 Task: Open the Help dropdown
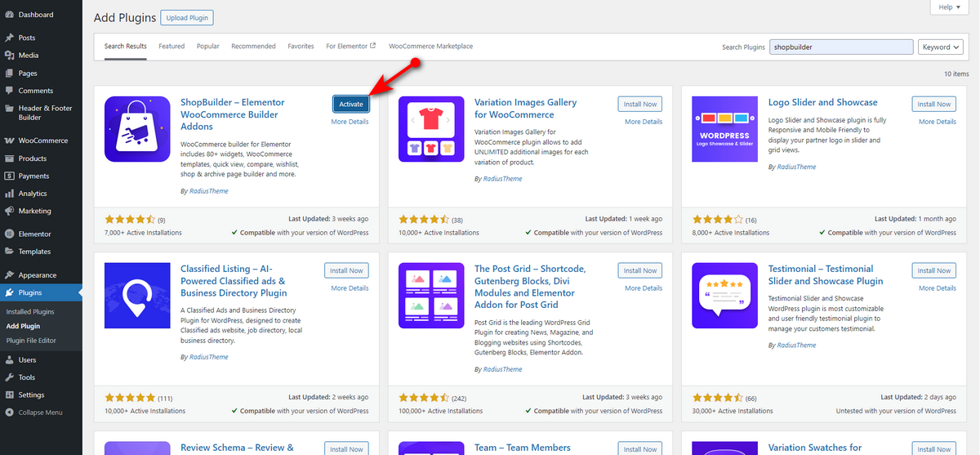click(950, 7)
